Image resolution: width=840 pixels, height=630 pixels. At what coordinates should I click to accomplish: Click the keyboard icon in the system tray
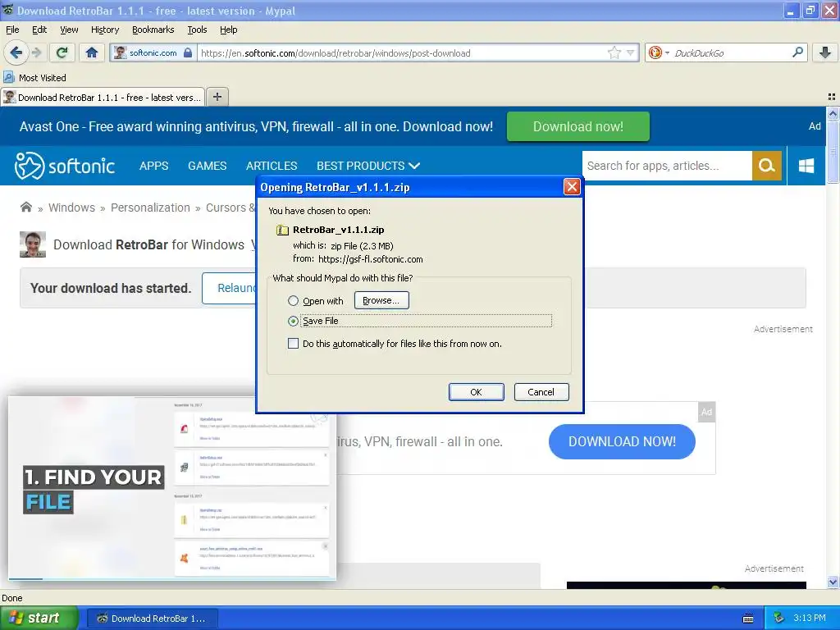click(748, 619)
